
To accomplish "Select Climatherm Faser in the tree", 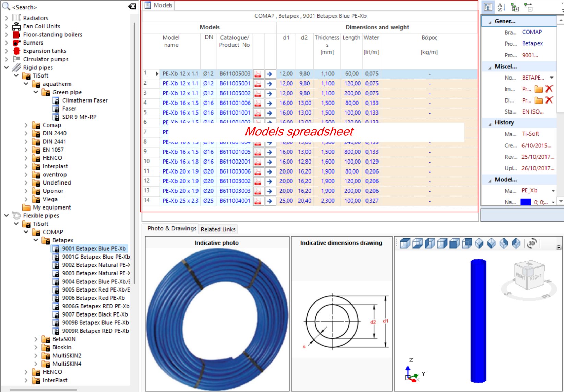I will point(85,100).
